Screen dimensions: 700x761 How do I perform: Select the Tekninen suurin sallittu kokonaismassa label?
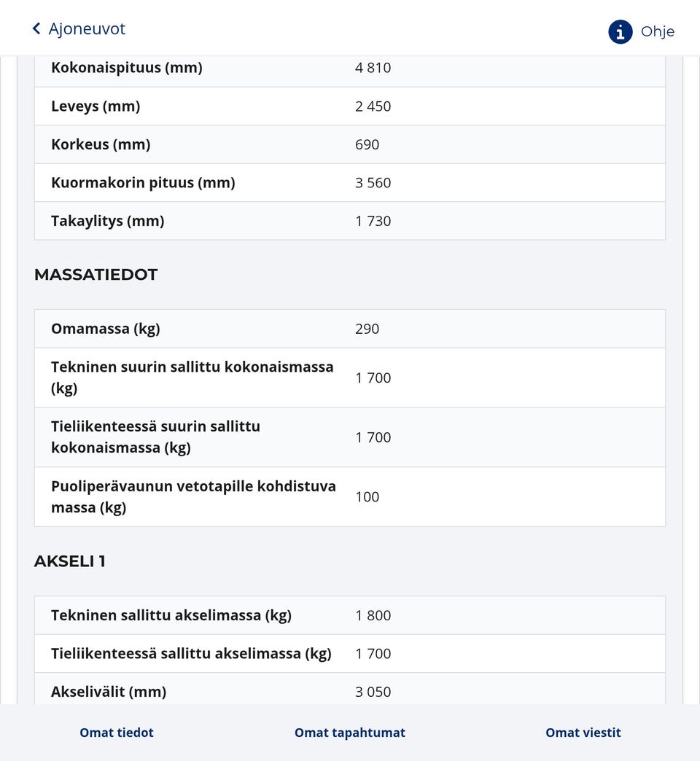pyautogui.click(x=192, y=377)
